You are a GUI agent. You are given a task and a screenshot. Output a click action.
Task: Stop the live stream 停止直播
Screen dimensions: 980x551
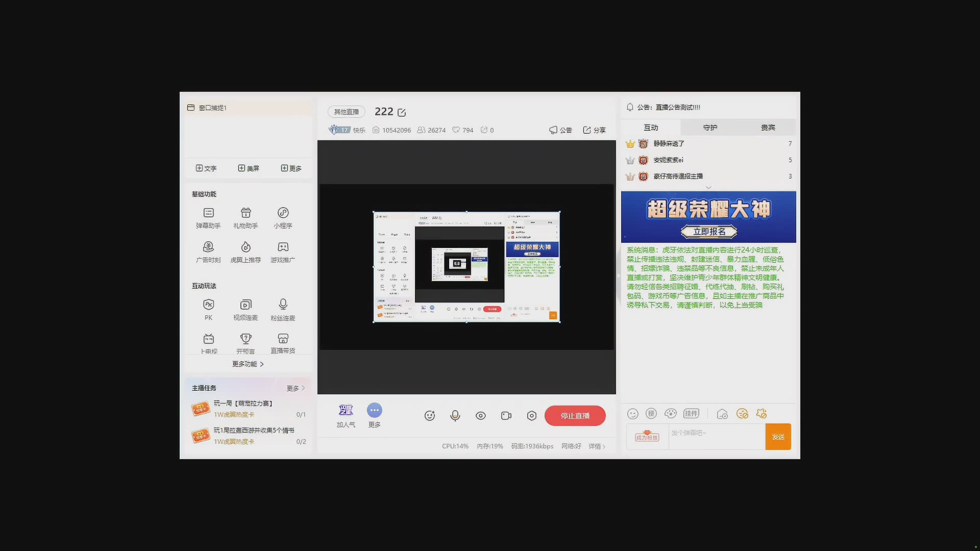pyautogui.click(x=575, y=416)
